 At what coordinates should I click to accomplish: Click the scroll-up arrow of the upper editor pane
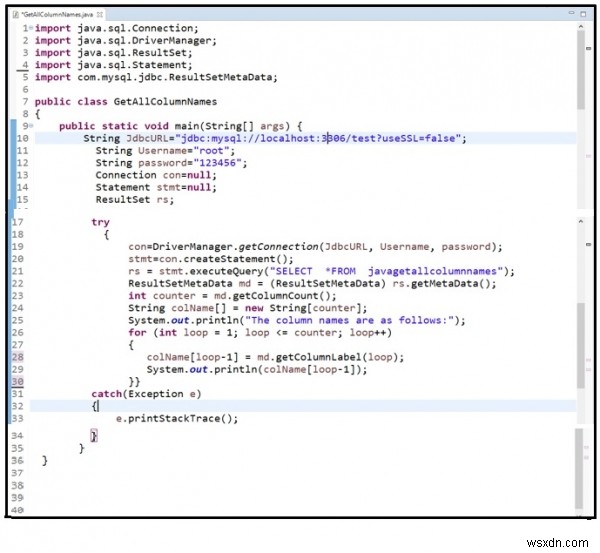pyautogui.click(x=580, y=26)
